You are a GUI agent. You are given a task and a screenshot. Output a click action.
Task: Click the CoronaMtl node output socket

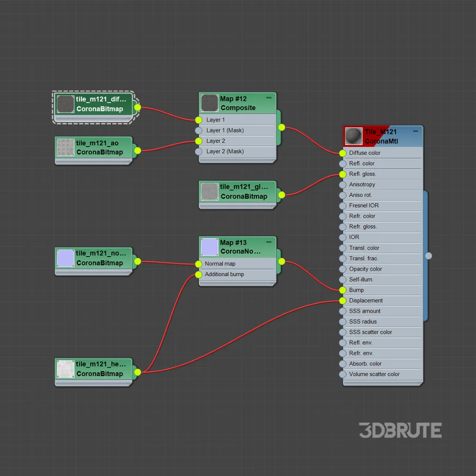[428, 256]
